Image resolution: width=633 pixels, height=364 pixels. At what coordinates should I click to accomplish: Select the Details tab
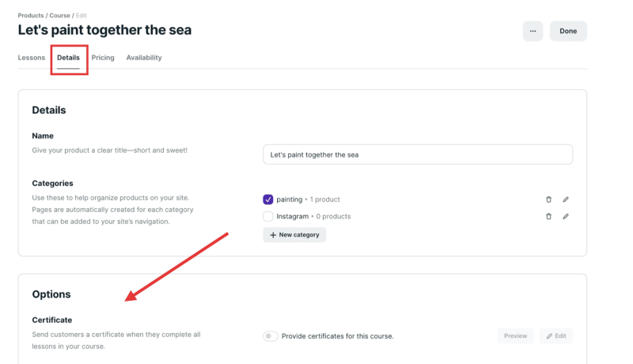[x=68, y=58]
